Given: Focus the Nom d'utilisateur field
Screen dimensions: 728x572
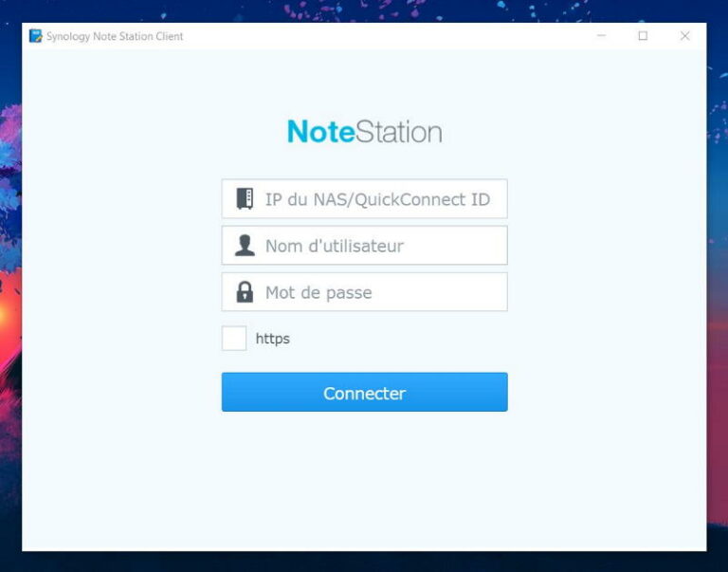Looking at the screenshot, I should click(379, 246).
